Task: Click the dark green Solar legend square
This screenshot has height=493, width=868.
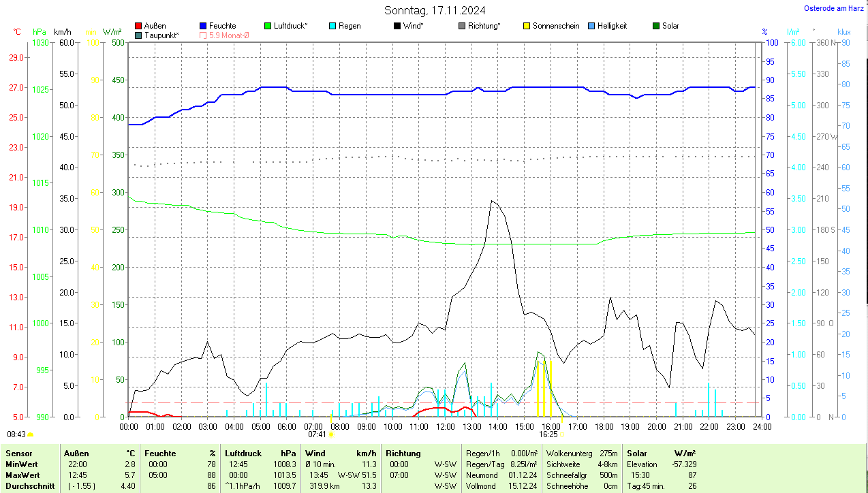Action: click(x=656, y=26)
